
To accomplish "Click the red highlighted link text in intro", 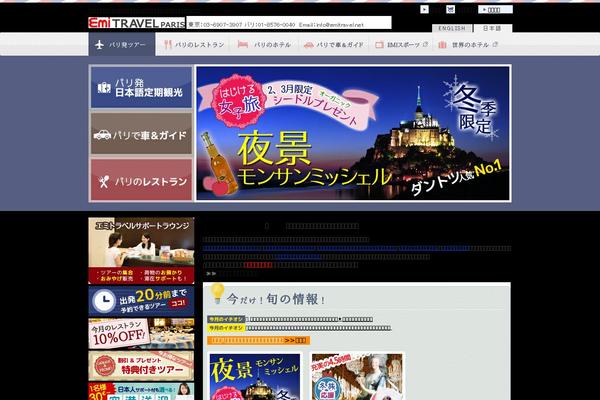I will click(x=258, y=265).
